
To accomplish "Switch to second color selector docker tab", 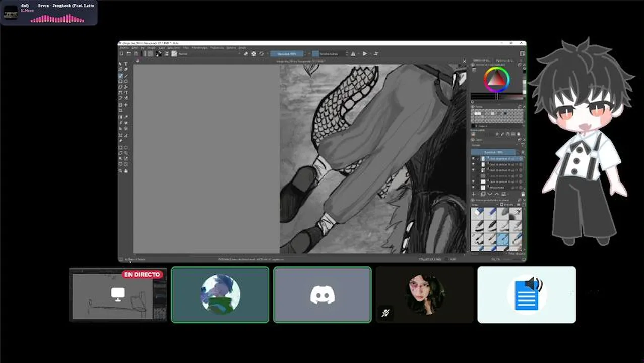I will coord(505,60).
